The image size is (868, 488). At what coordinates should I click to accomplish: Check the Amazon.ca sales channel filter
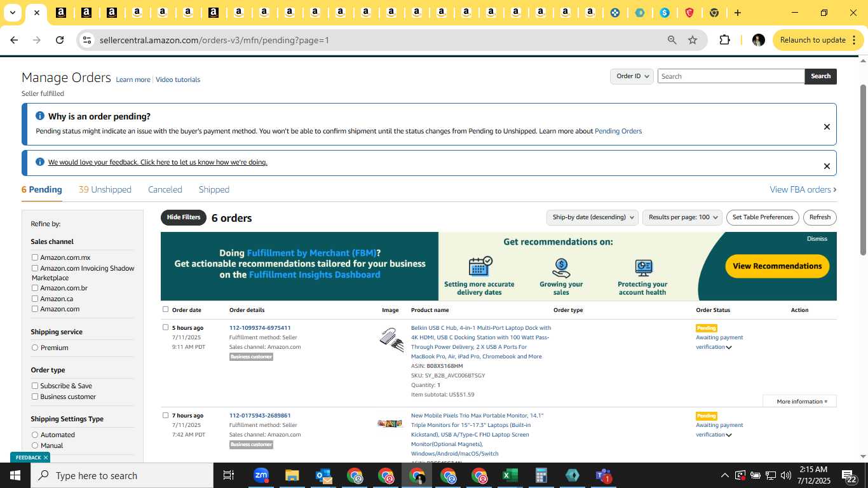click(35, 298)
